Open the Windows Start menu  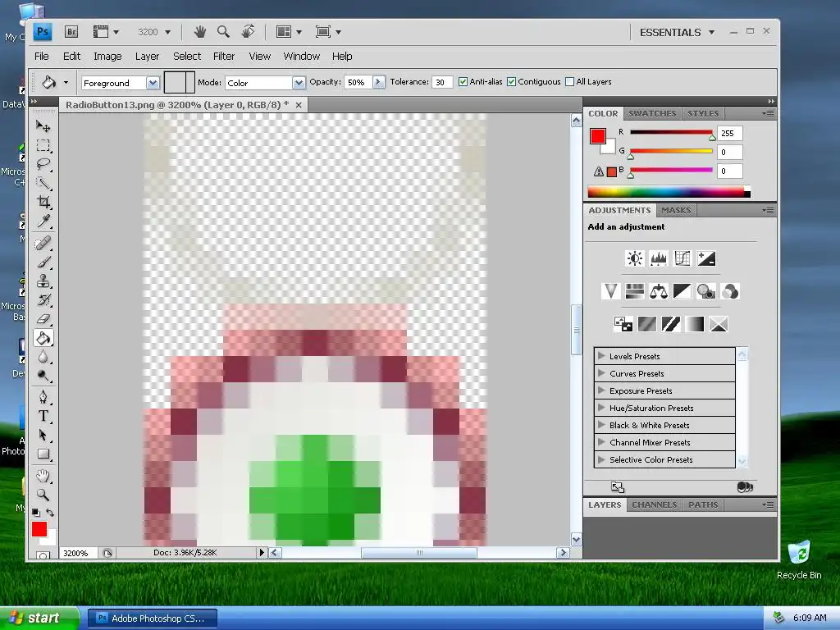(39, 619)
